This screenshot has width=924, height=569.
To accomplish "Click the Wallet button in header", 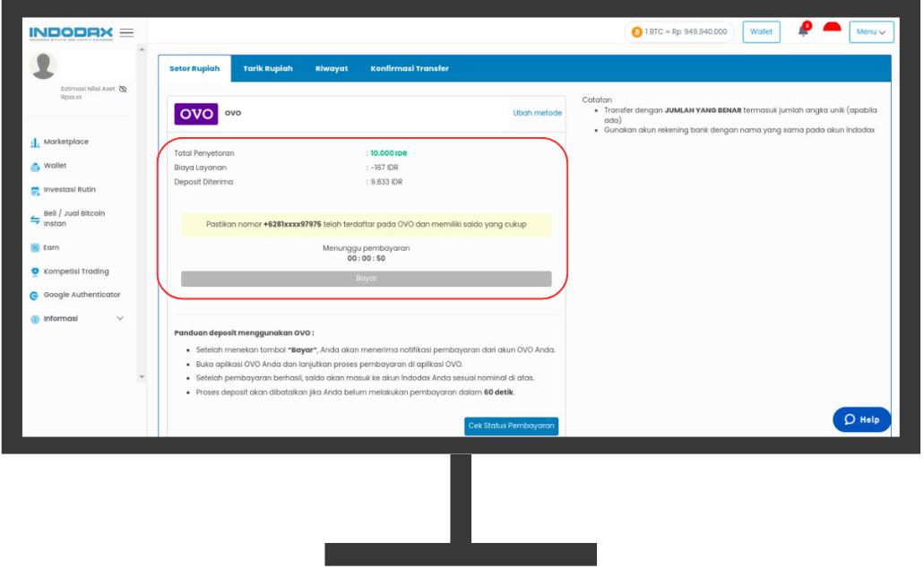I will tap(762, 31).
